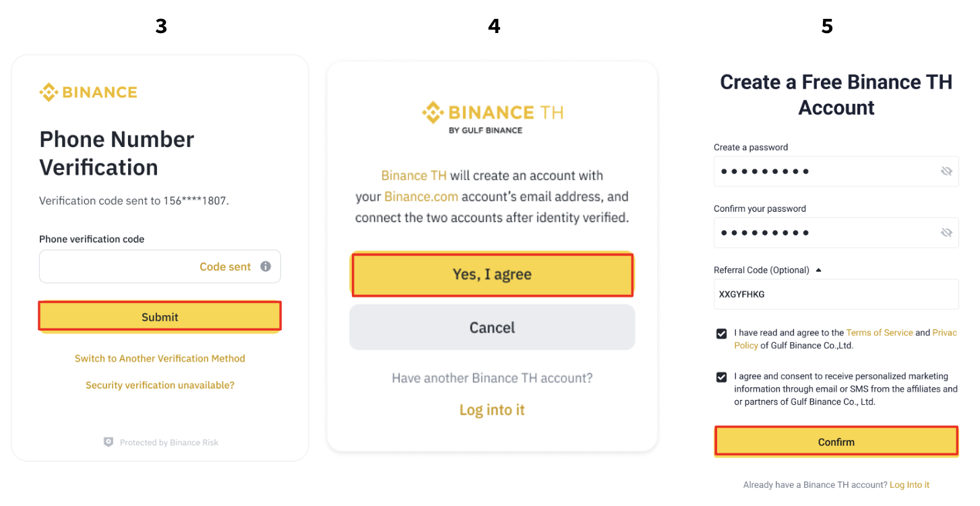Screen dimensions: 980x506
Task: Follow the Log into it link
Action: tap(492, 410)
